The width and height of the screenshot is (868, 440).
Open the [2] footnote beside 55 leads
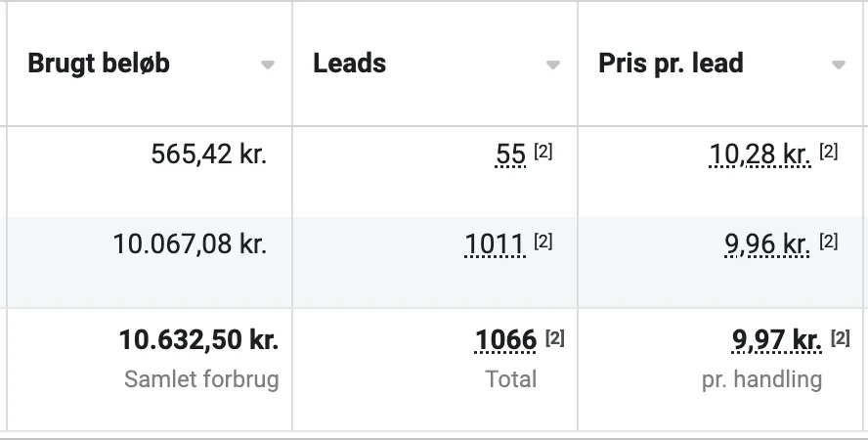click(x=543, y=152)
